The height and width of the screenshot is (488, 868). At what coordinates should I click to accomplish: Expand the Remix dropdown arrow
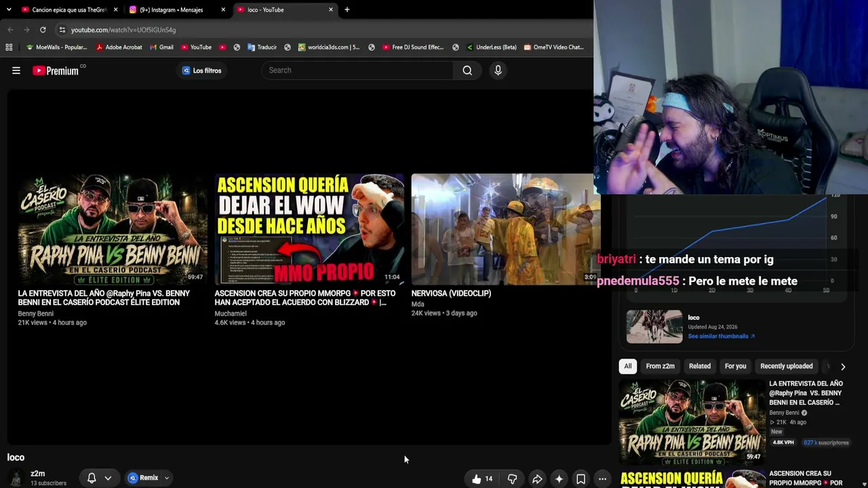(166, 478)
